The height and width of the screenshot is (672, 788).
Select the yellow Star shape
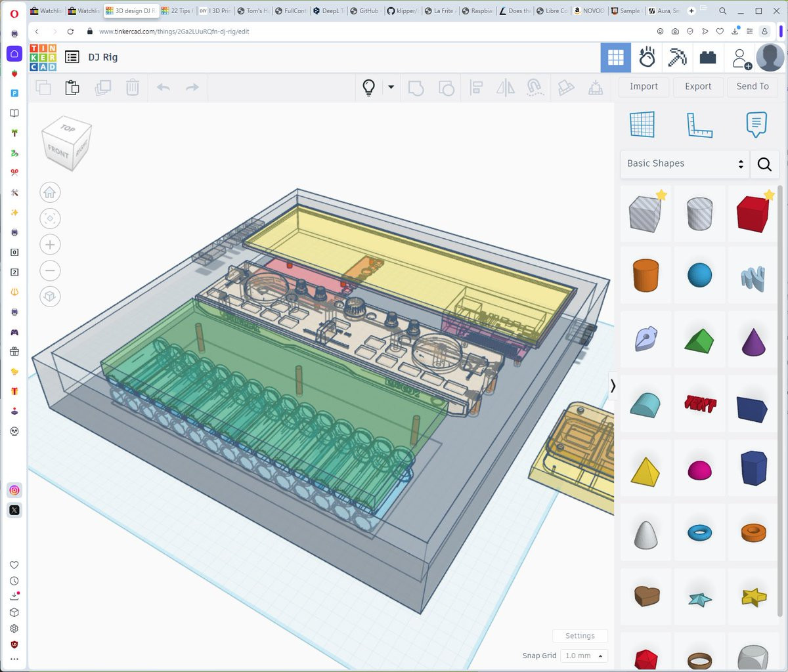753,596
